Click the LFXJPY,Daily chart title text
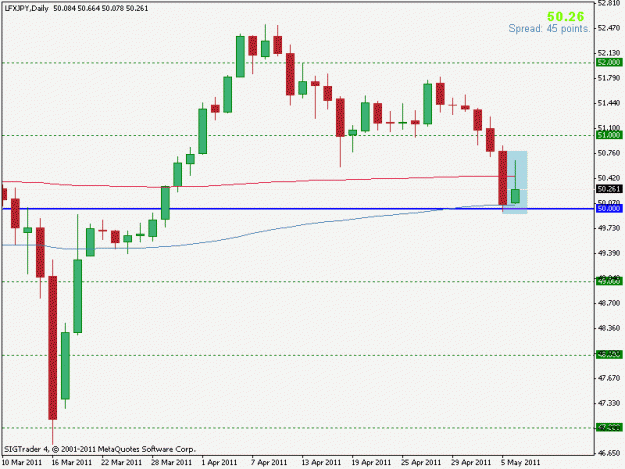 (x=26, y=8)
